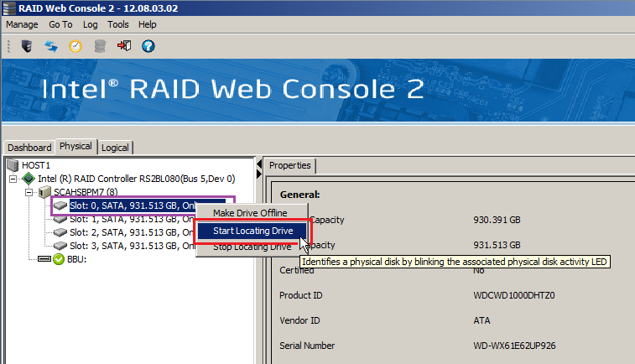Screen dimensions: 635x364
Task: Select the Properties tab
Action: [x=290, y=165]
